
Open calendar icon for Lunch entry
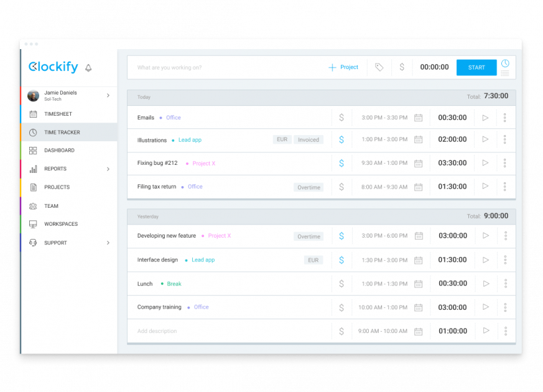pyautogui.click(x=419, y=284)
